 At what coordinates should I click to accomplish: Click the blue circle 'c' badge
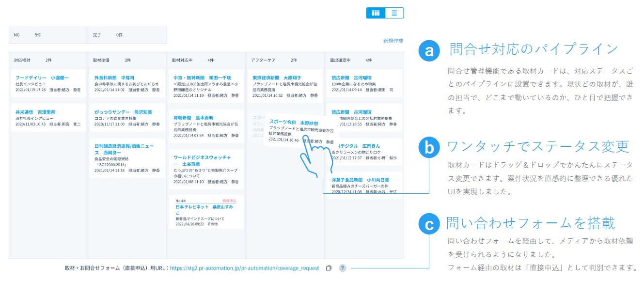(429, 225)
